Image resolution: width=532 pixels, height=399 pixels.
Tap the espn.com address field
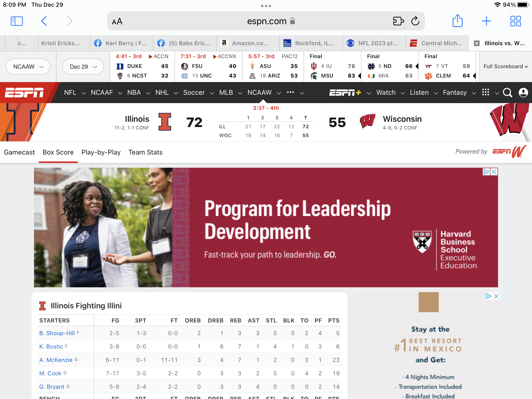pos(266,21)
